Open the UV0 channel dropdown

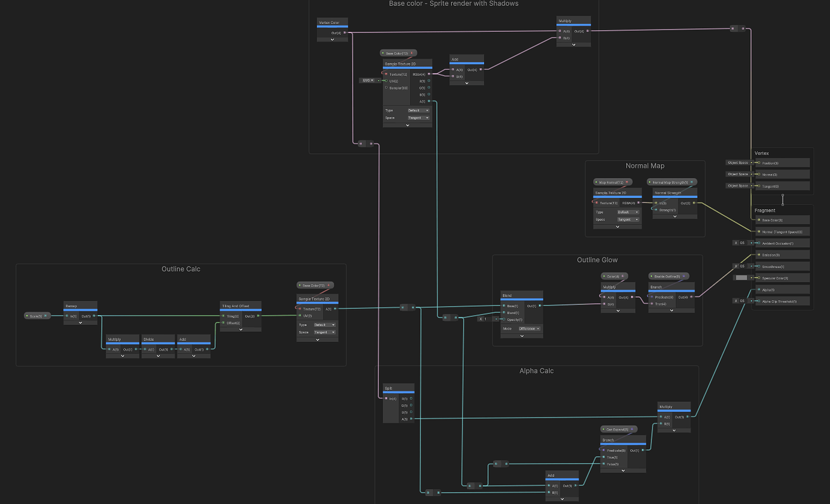[x=367, y=80]
